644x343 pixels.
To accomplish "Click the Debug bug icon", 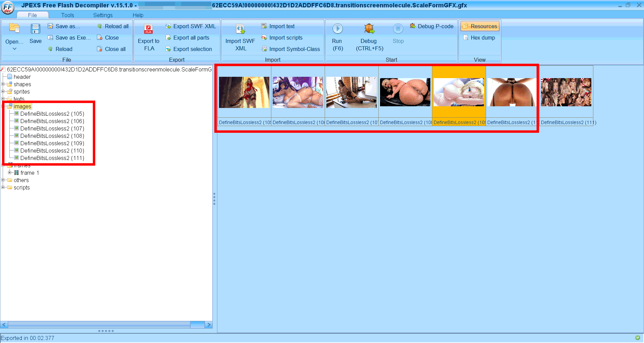I will click(x=369, y=28).
